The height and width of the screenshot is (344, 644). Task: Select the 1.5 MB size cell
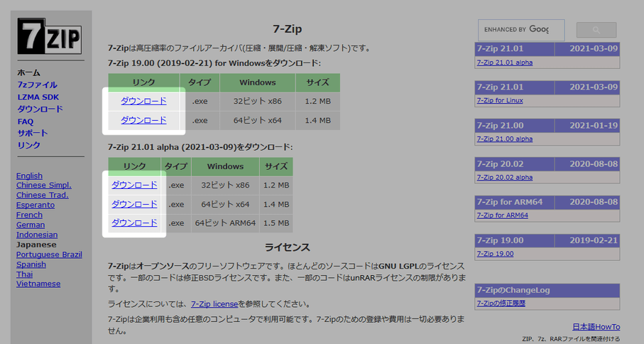[x=276, y=223]
